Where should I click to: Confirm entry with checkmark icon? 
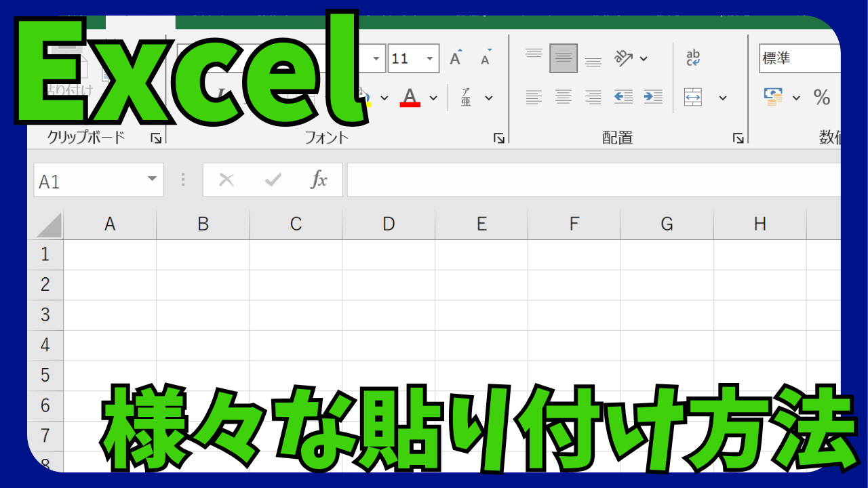coord(273,180)
